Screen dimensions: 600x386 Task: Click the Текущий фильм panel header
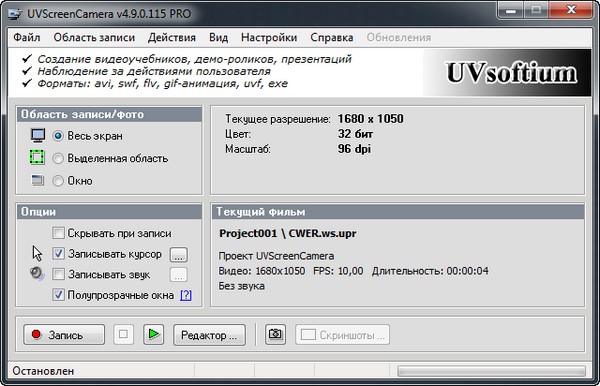(x=398, y=212)
